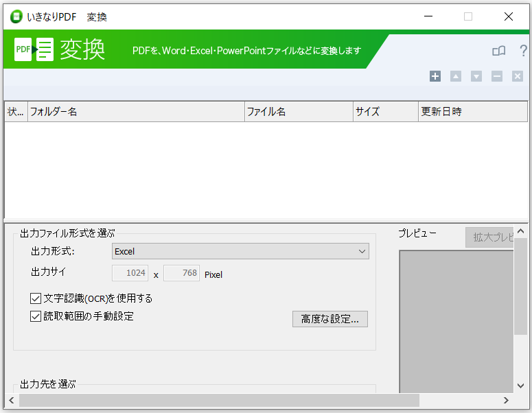
Task: Move selected file down with arrow icon
Action: pos(476,76)
